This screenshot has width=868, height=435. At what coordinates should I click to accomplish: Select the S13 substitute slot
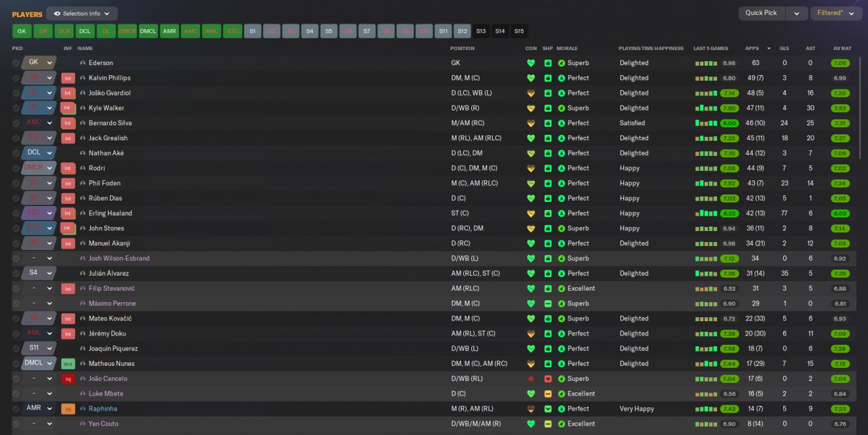(x=481, y=31)
